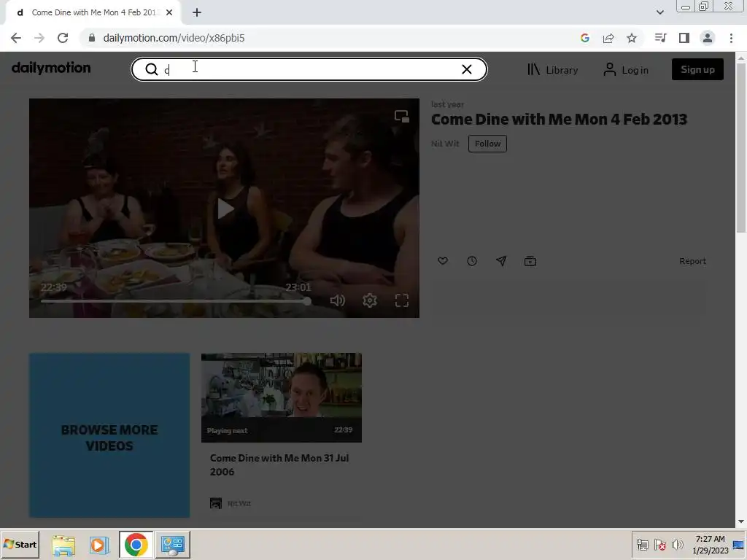Report this video
Screen dimensions: 747x560
(x=693, y=261)
